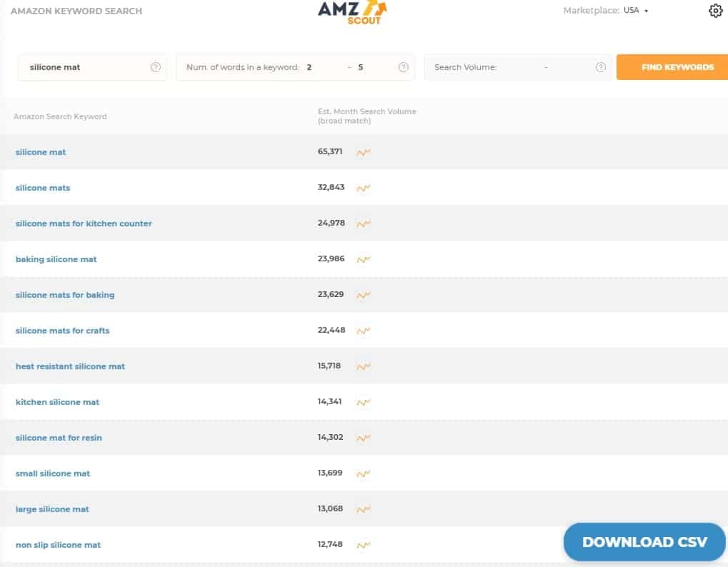The width and height of the screenshot is (728, 567).
Task: Select the 32,843 search volume value
Action: pyautogui.click(x=331, y=188)
